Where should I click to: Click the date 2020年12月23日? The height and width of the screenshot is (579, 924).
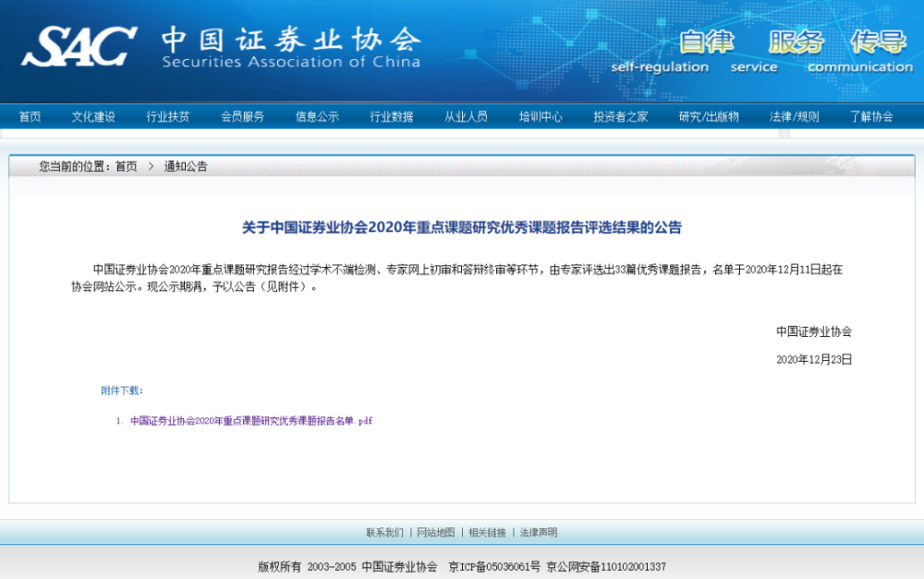point(814,359)
